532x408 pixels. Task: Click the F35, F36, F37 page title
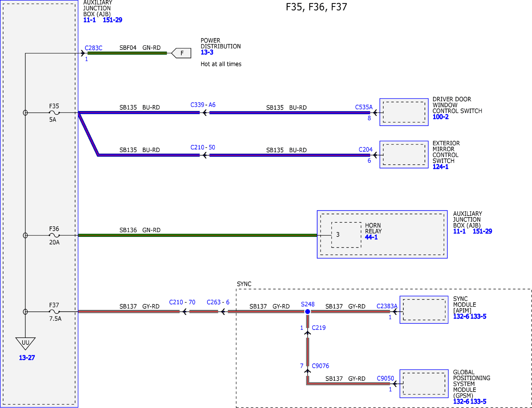click(x=316, y=7)
